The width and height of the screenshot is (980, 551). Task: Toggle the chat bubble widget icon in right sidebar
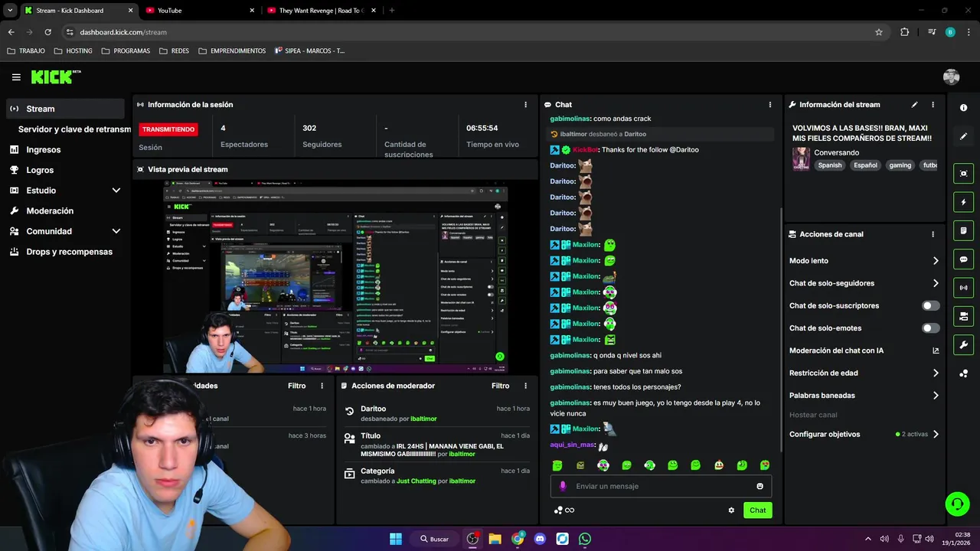coord(963,259)
